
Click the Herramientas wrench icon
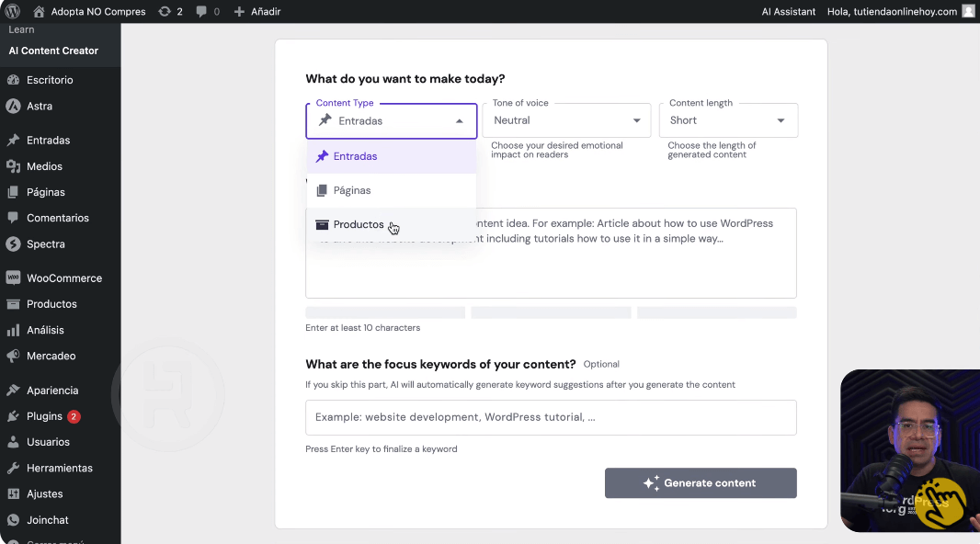click(x=13, y=468)
